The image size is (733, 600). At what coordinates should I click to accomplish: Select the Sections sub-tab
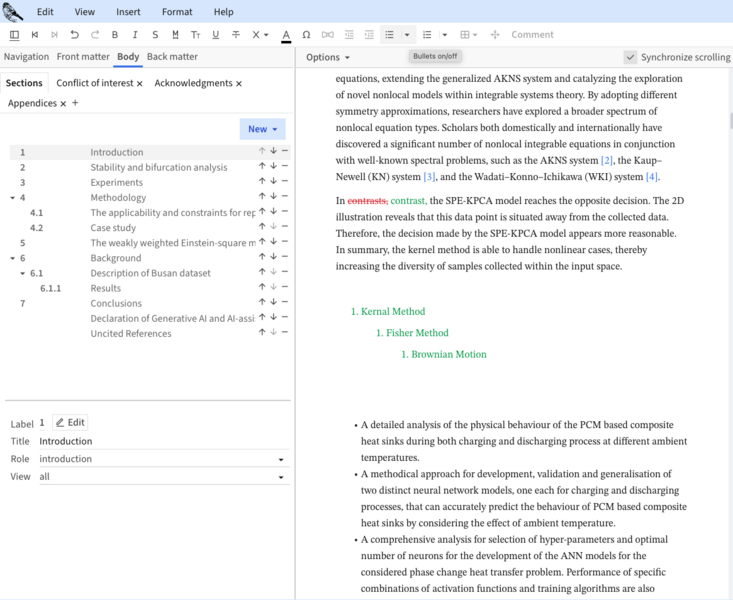[x=24, y=83]
